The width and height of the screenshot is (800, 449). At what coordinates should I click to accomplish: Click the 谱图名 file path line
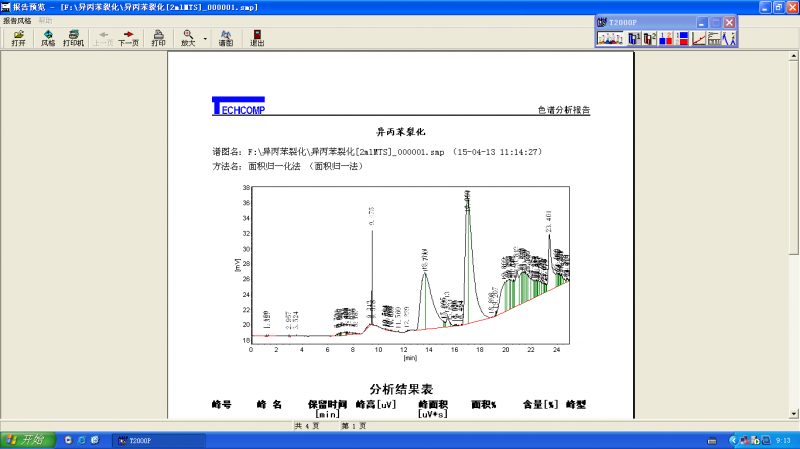377,152
